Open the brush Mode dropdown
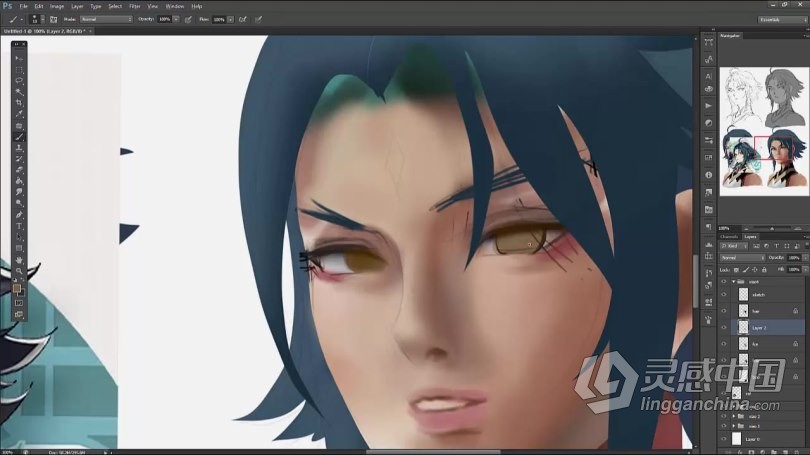 pyautogui.click(x=106, y=20)
